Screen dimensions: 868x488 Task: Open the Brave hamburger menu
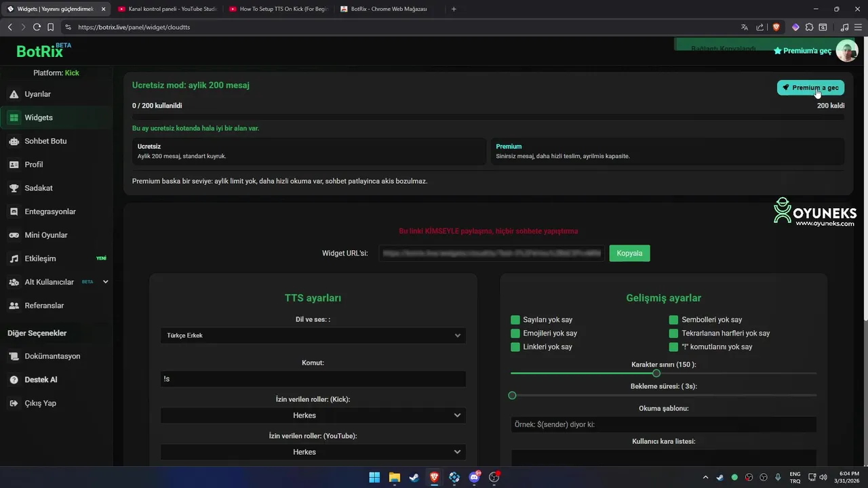[858, 27]
